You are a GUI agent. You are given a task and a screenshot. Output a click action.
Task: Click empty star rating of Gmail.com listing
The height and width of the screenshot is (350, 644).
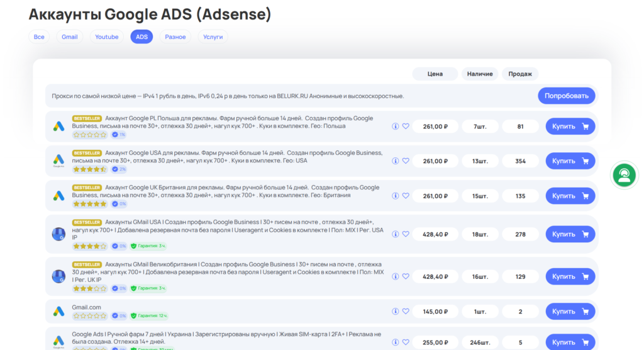pyautogui.click(x=89, y=316)
